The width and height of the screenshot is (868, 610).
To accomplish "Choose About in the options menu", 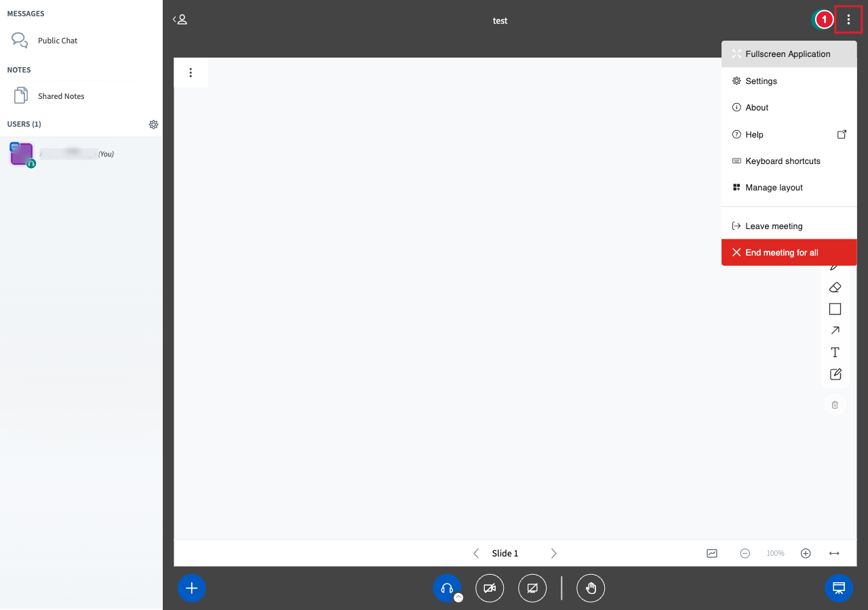I will pos(789,107).
